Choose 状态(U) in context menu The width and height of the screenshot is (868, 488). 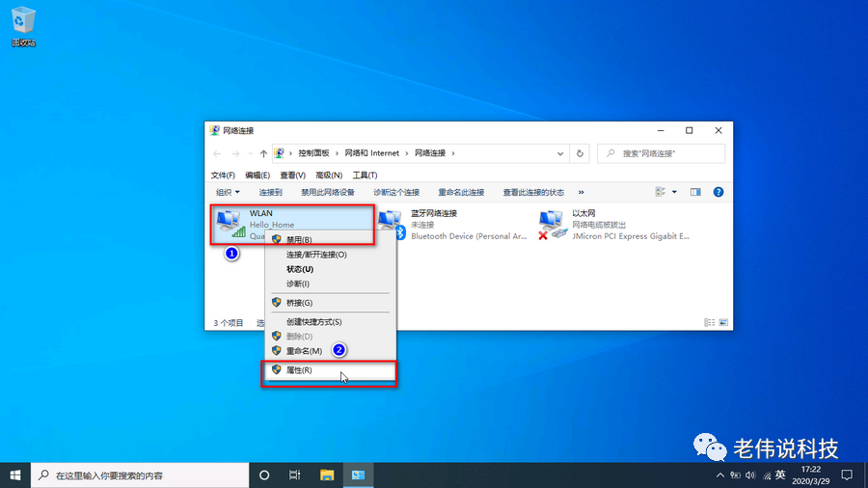(331, 269)
